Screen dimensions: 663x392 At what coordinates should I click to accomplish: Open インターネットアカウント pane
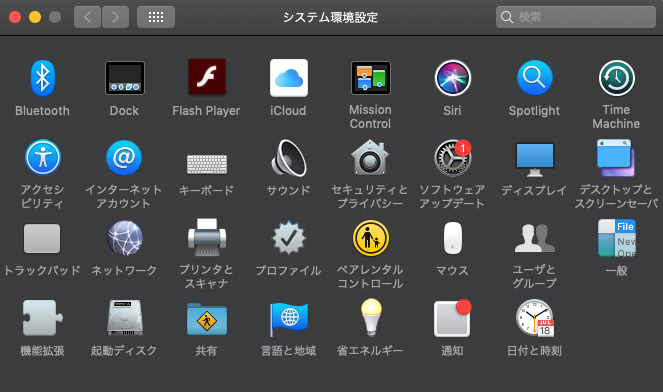tap(124, 158)
